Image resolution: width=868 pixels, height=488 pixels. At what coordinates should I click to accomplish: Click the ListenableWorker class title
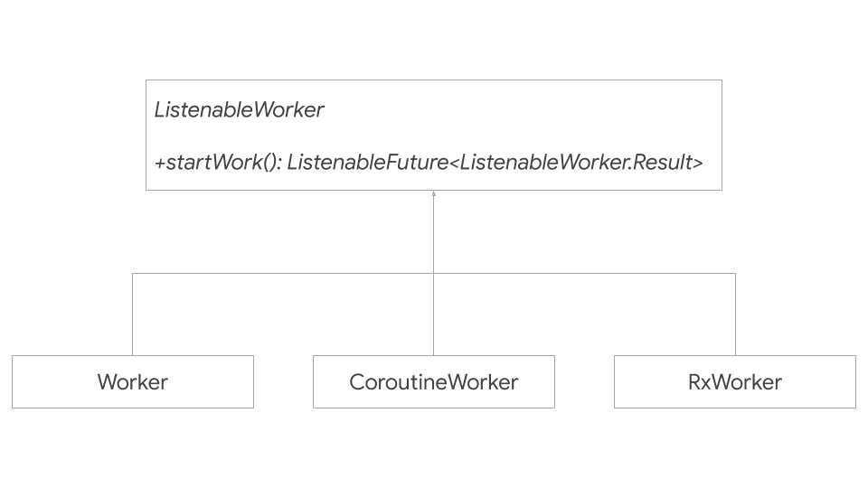(239, 110)
